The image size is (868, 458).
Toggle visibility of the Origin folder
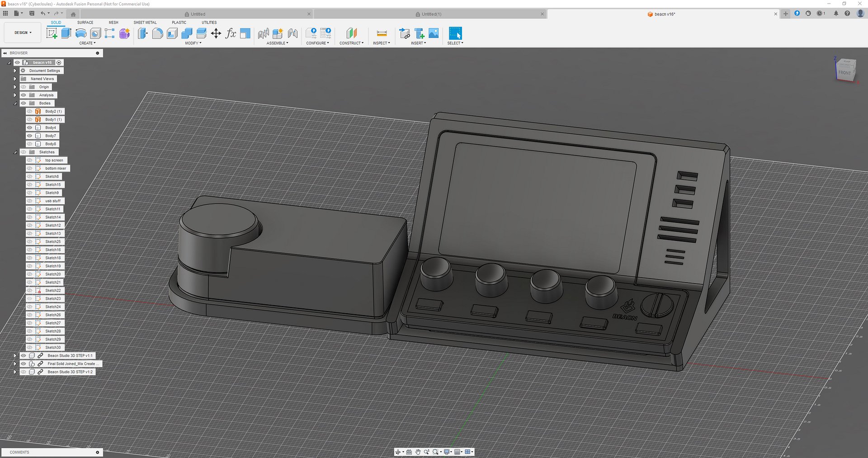point(24,87)
